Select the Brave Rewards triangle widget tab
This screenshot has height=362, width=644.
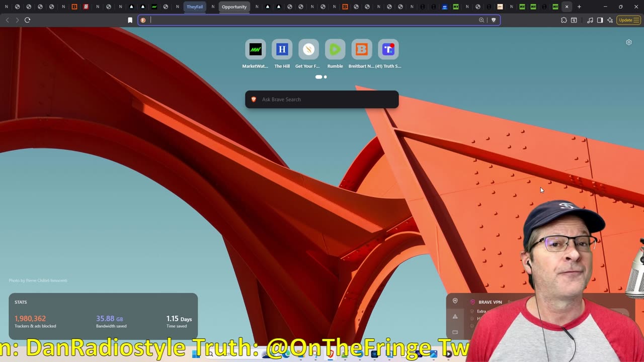[x=455, y=316]
